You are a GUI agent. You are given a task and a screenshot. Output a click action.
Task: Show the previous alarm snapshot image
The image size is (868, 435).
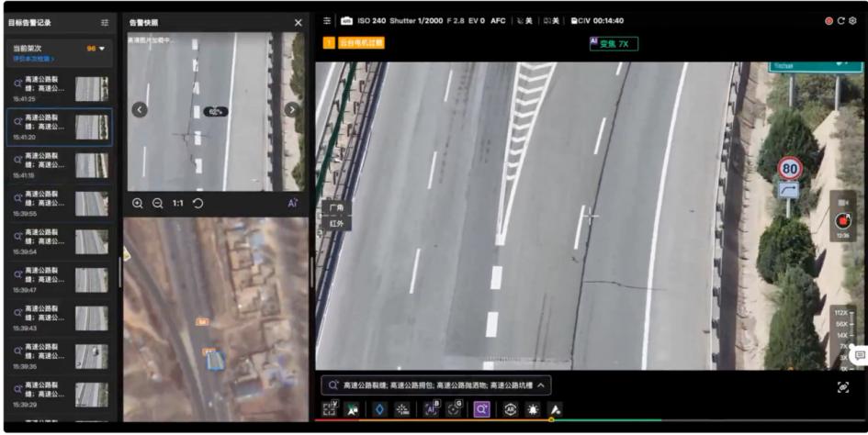[x=140, y=110]
